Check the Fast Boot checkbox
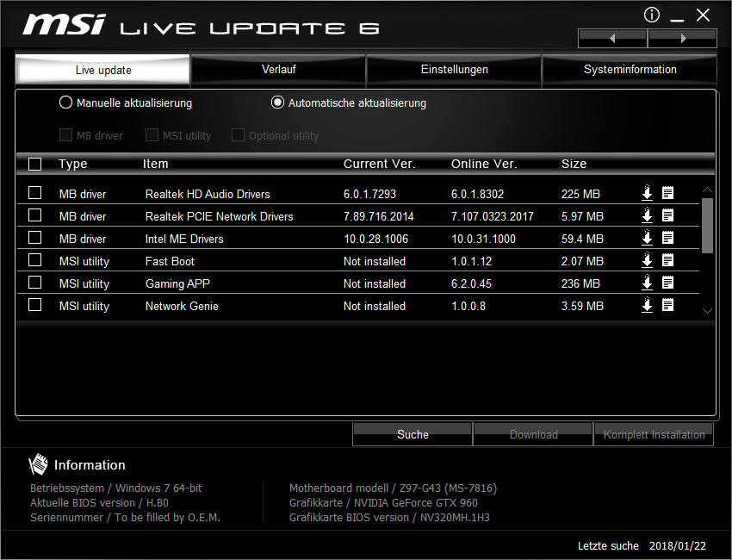Screen dimensions: 732x560 tap(35, 260)
